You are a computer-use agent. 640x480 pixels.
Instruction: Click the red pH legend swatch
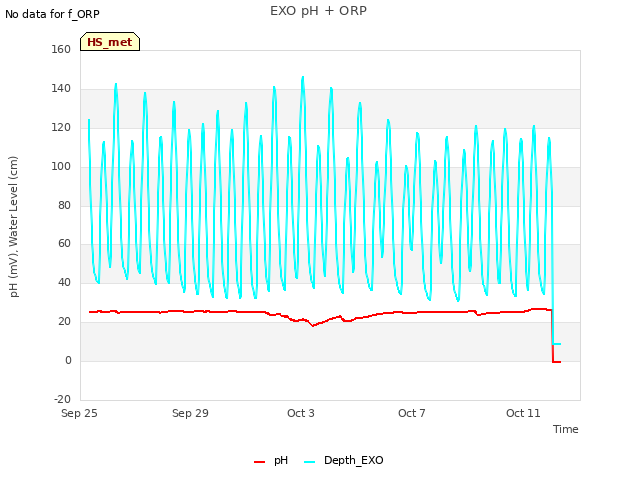259,462
